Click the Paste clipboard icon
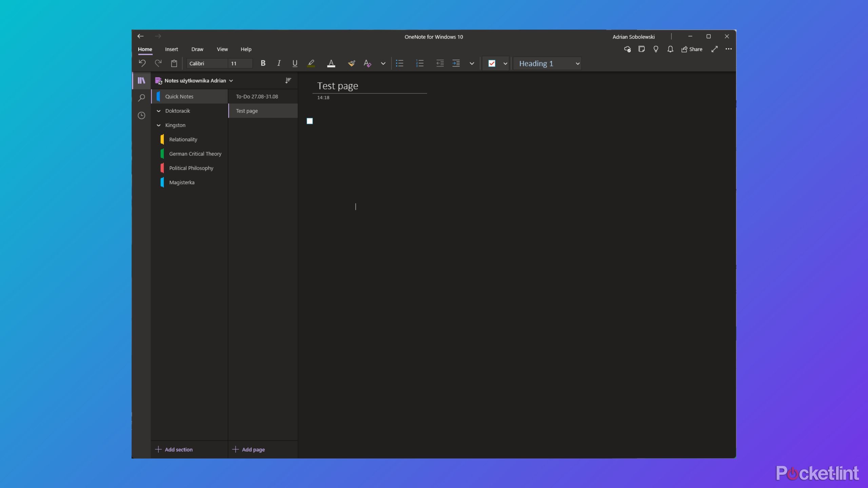Image resolution: width=868 pixels, height=488 pixels. point(174,63)
